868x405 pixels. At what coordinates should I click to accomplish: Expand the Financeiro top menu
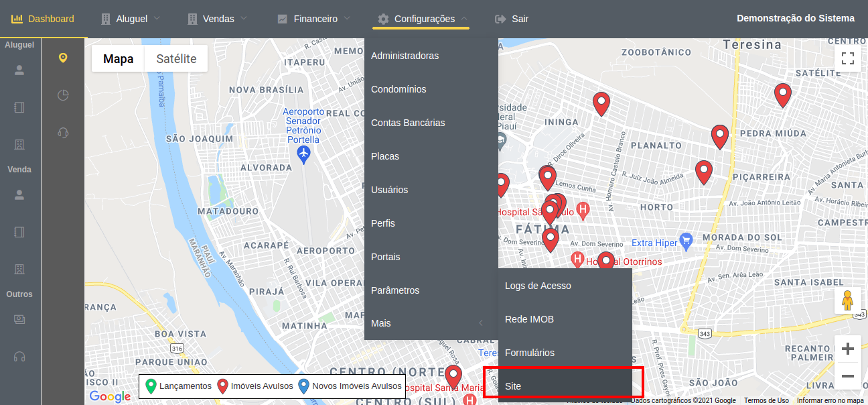click(314, 19)
